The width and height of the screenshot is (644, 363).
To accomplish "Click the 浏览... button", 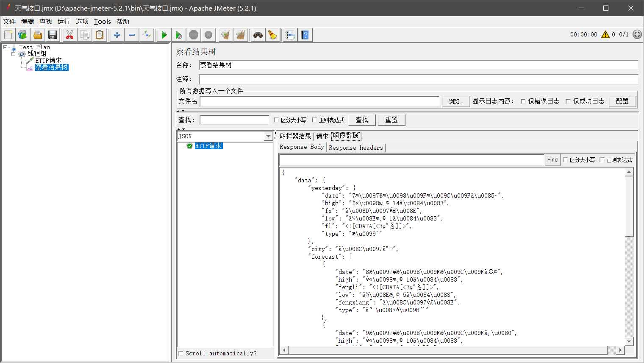I will pos(456,101).
